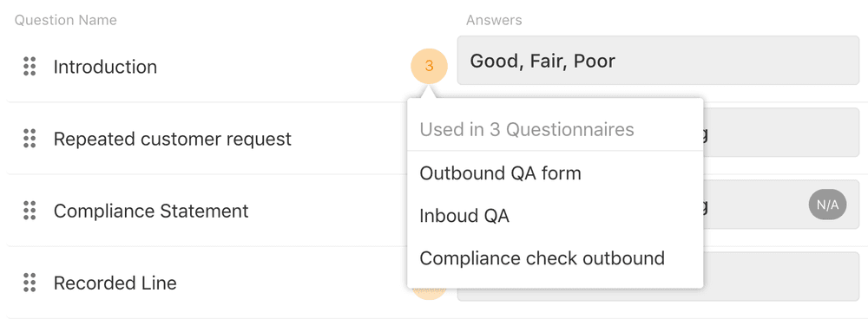Click drag handle for Repeated customer request
This screenshot has width=868, height=319.
30,138
